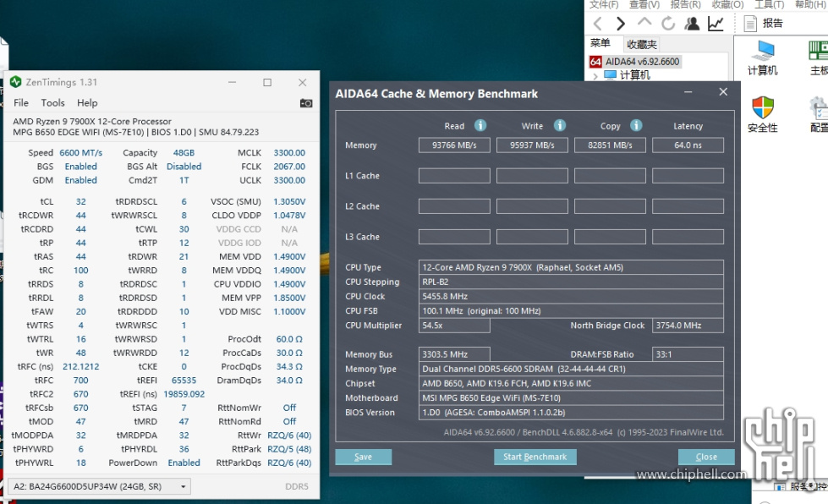Click the info icon next to Read
This screenshot has height=504, width=828.
480,126
